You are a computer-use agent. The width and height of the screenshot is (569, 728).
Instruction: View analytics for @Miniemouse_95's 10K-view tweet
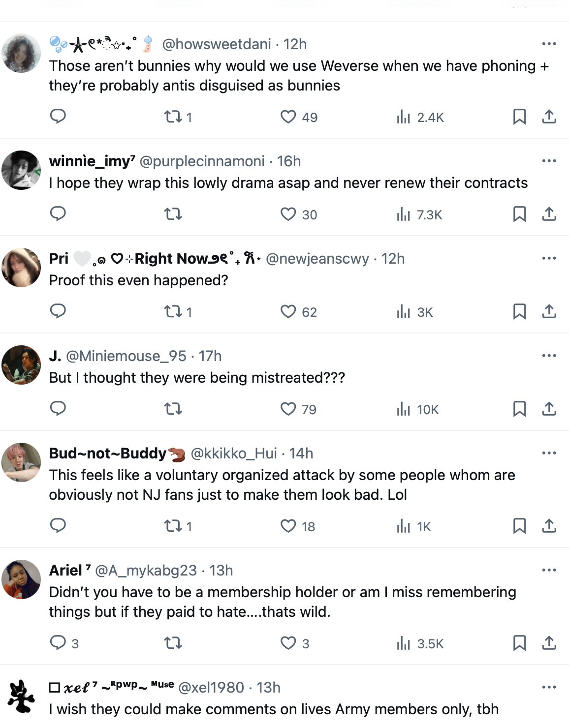tap(417, 409)
